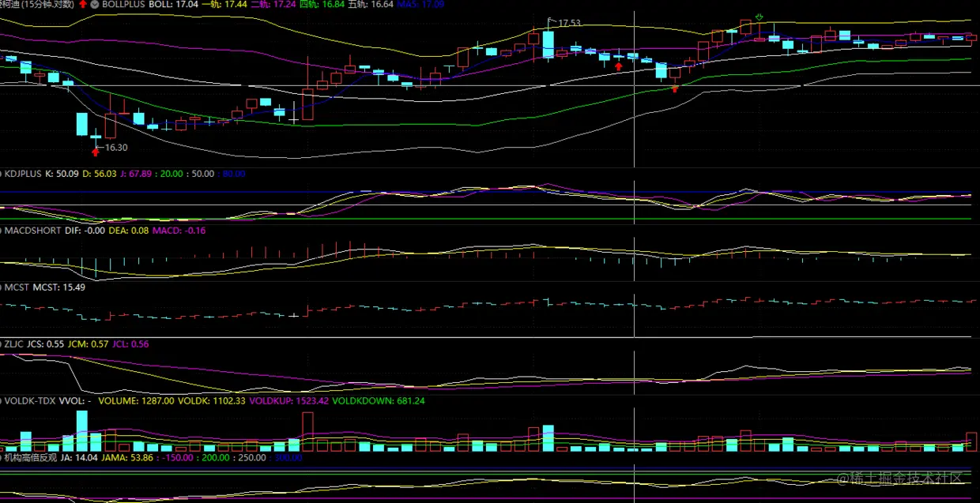The width and height of the screenshot is (980, 503).
Task: Click the VOLDK: 1102.33 value
Action: click(x=211, y=401)
